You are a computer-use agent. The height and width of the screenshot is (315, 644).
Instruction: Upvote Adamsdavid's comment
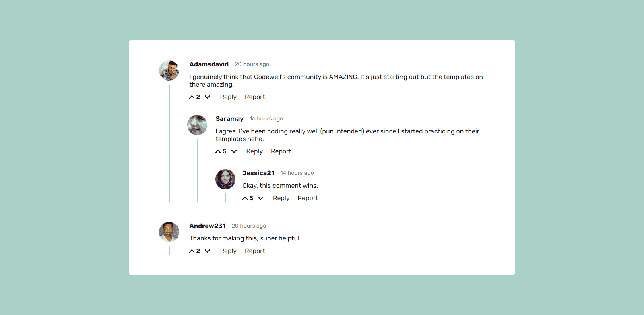[192, 97]
